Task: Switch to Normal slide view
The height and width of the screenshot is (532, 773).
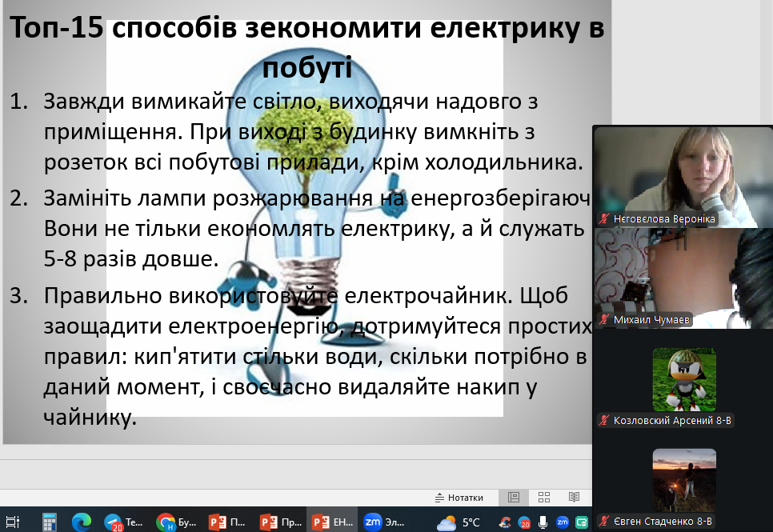Action: (x=514, y=498)
